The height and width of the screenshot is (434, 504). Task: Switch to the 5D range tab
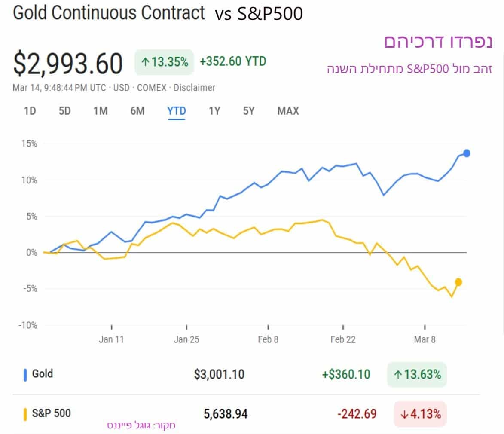tap(64, 111)
